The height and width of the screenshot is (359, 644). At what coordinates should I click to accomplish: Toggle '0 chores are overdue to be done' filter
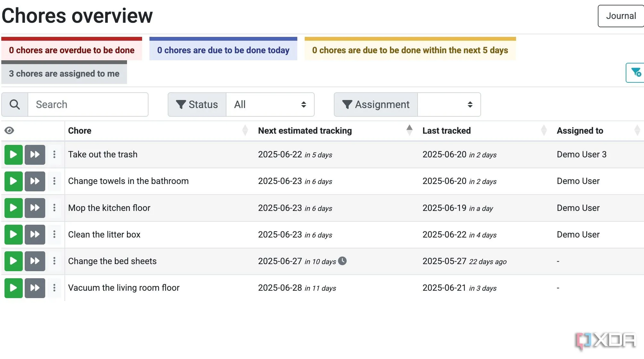pos(72,50)
